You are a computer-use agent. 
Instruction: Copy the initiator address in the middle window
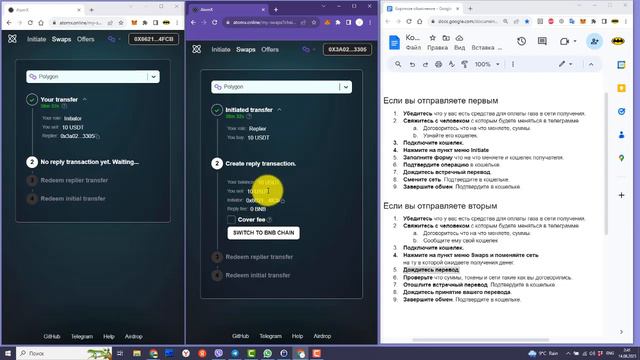pyautogui.click(x=282, y=201)
